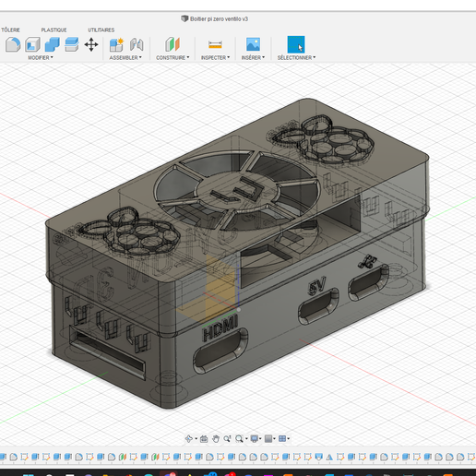Image resolution: width=476 pixels, height=476 pixels.
Task: Activate the blue Select tool icon
Action: point(296,44)
